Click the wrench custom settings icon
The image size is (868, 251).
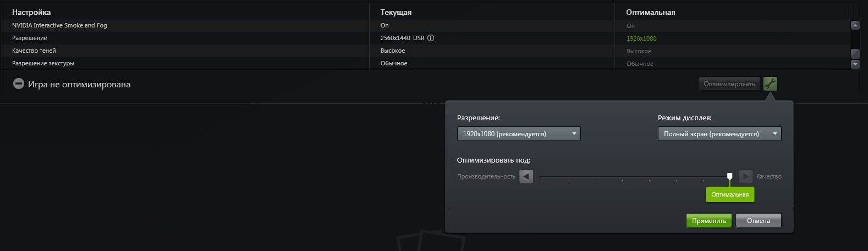[770, 84]
